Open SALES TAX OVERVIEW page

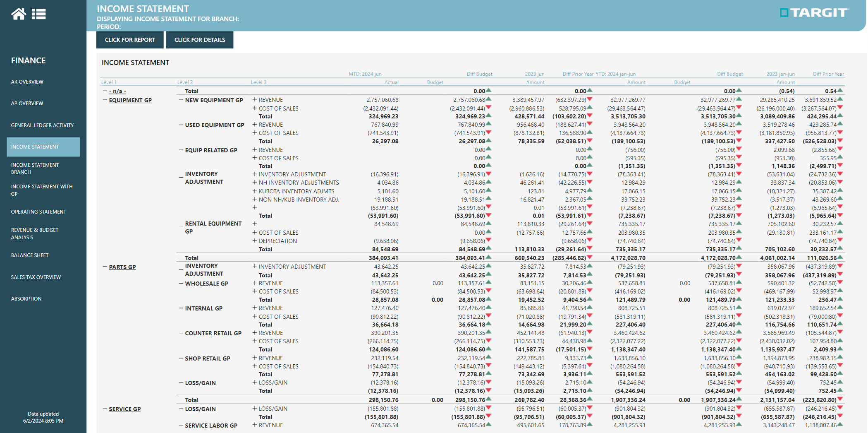[36, 277]
